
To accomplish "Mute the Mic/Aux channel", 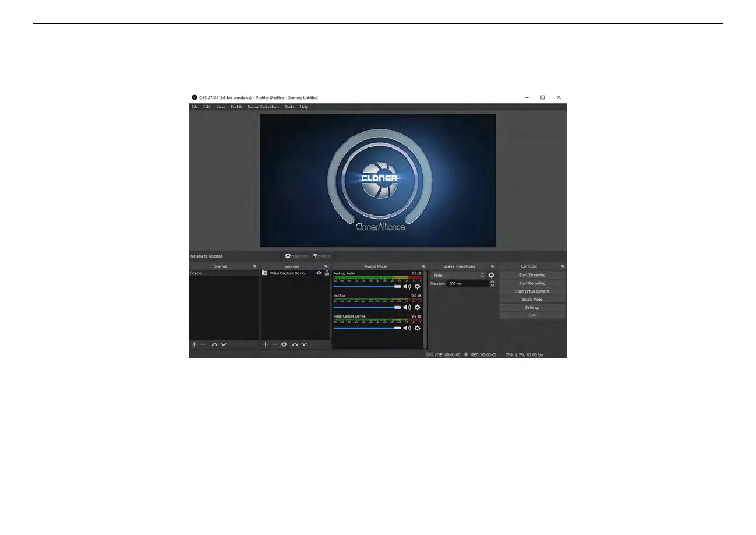I will pos(407,307).
